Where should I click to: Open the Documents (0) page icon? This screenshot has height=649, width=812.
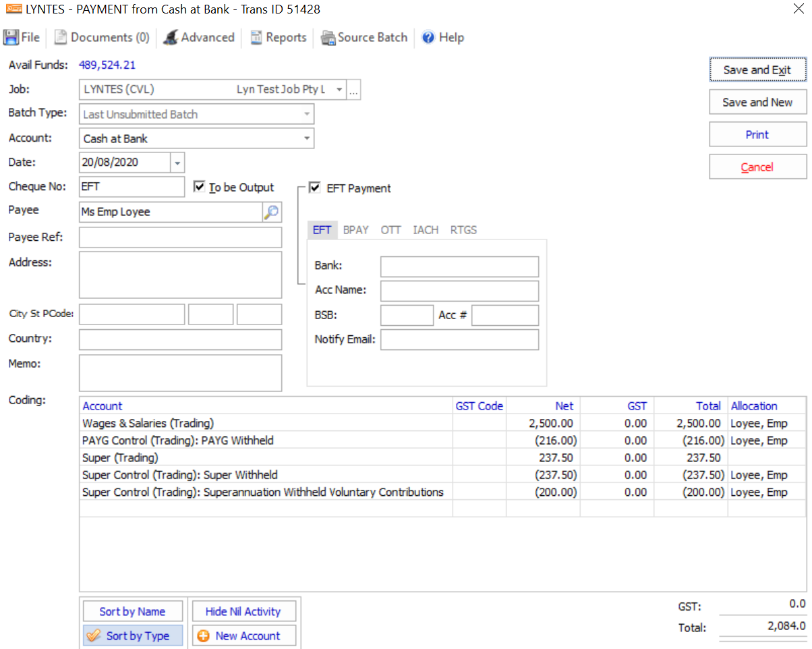[x=61, y=38]
